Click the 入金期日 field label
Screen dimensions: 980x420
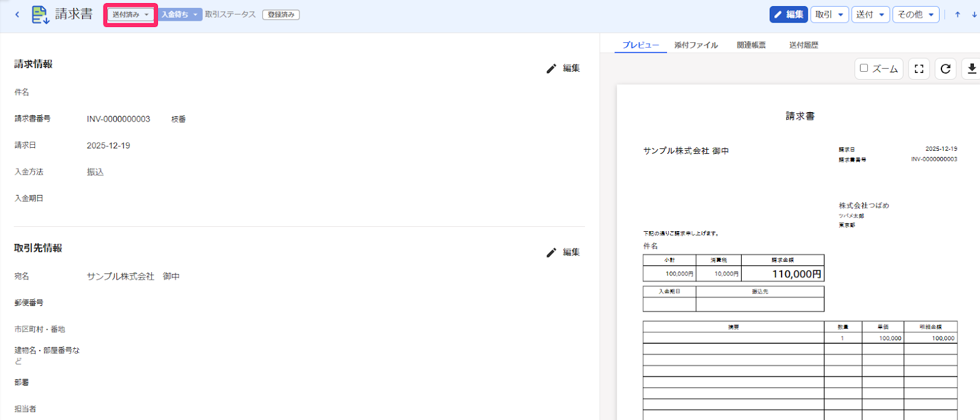click(29, 199)
